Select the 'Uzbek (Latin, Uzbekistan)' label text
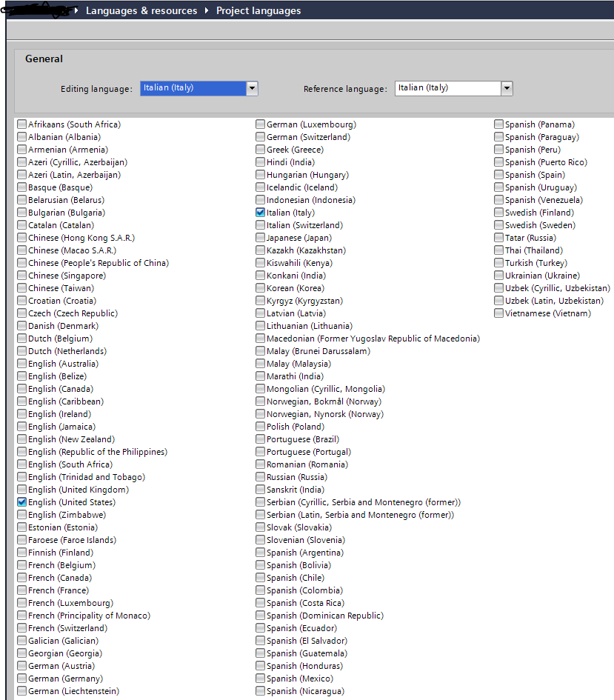This screenshot has height=700, width=614. point(554,301)
